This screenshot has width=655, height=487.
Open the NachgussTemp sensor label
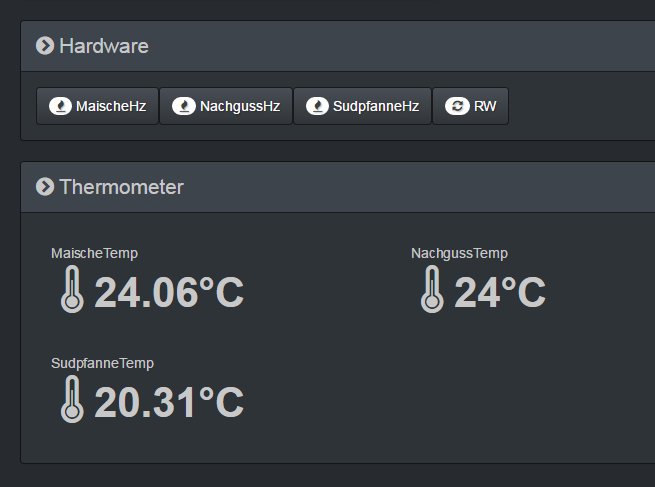[x=459, y=253]
